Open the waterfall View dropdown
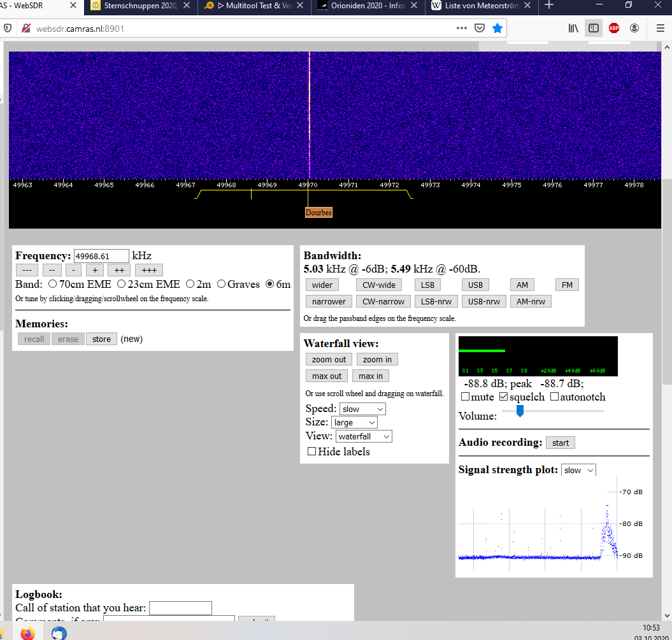 click(x=364, y=436)
